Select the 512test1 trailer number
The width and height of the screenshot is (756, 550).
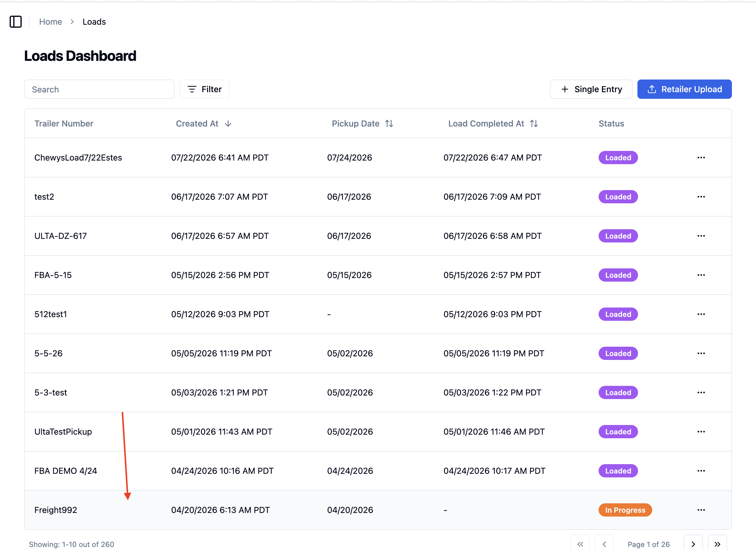51,314
